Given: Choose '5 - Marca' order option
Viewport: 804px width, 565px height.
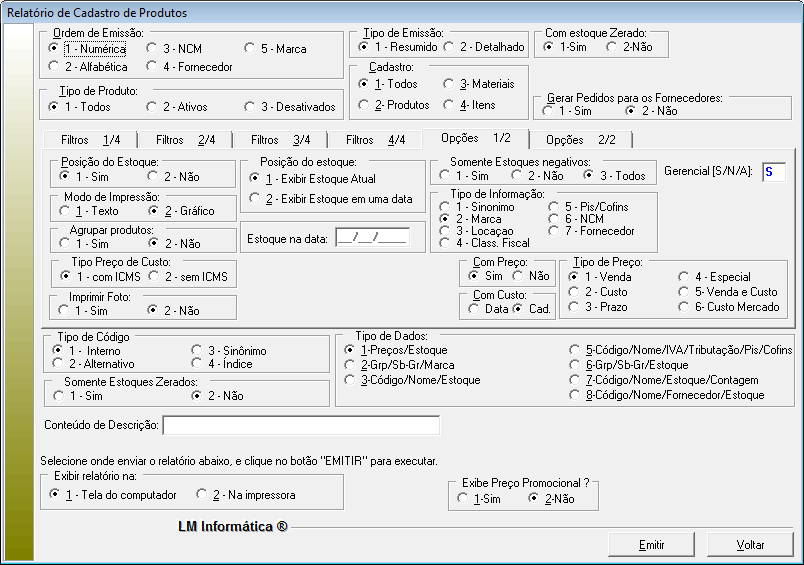Looking at the screenshot, I should click(250, 48).
